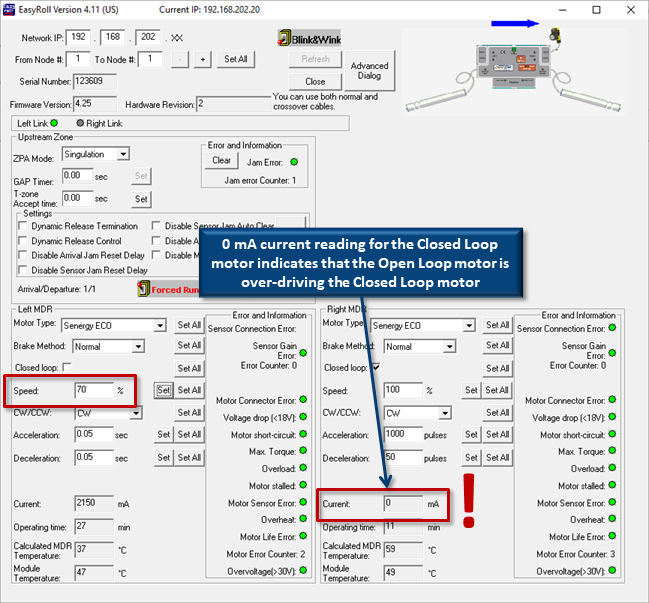Click Left MDR Max. Torque indicator

(x=303, y=450)
